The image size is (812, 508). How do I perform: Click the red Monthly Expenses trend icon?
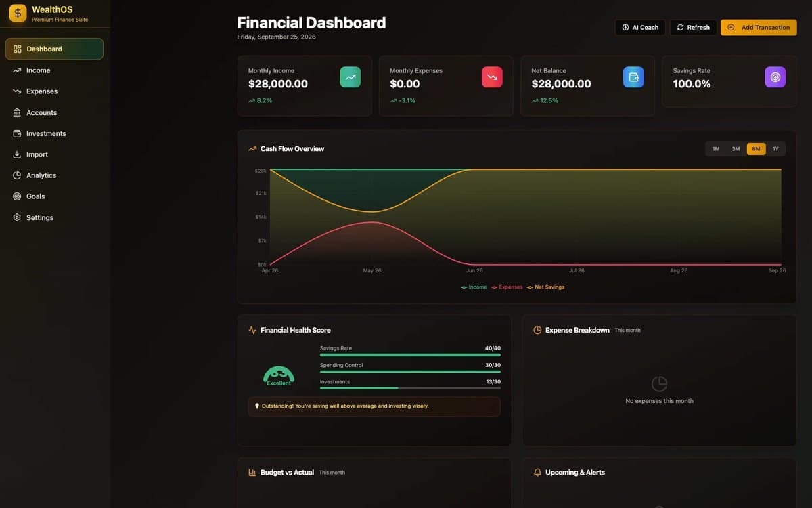(x=492, y=77)
